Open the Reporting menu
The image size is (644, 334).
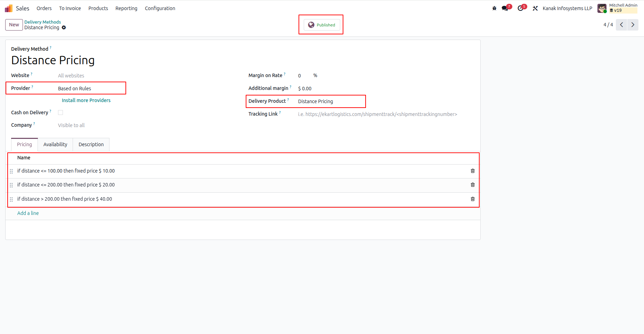(126, 8)
